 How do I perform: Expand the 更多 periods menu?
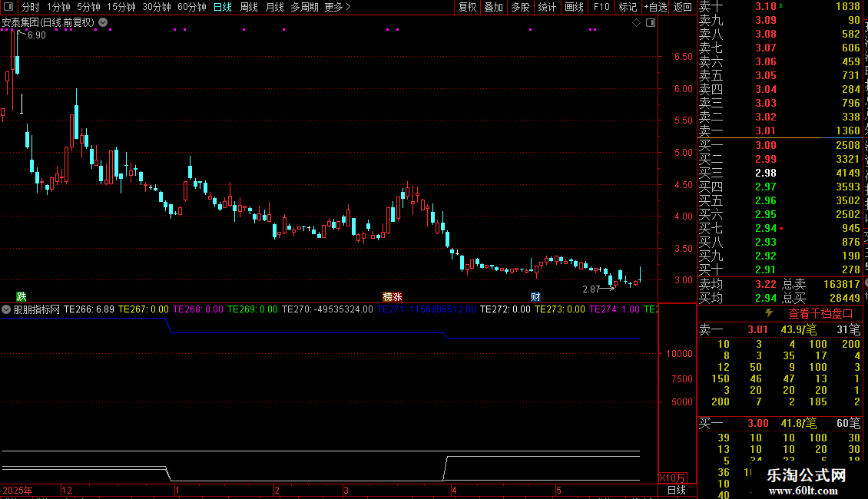[x=337, y=7]
